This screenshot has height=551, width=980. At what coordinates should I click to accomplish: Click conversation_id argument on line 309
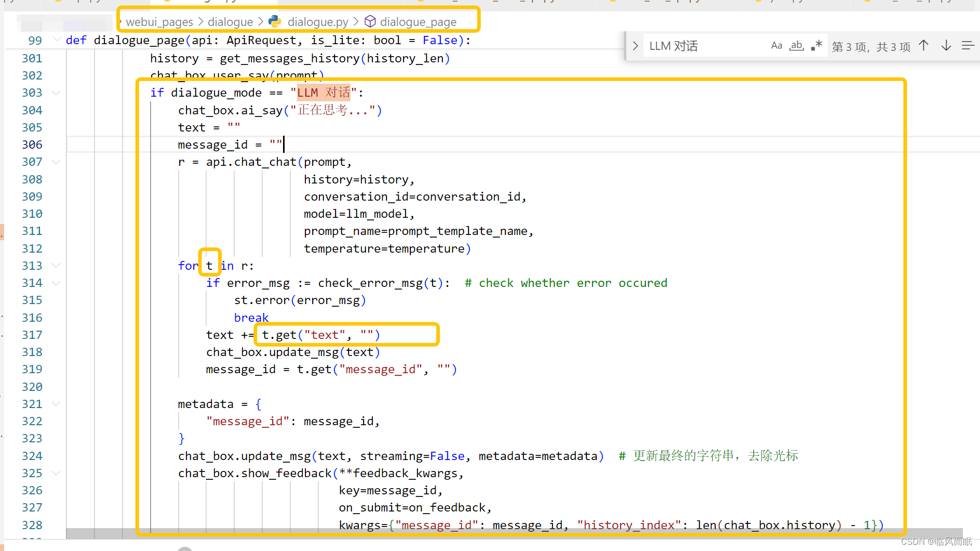pos(415,196)
